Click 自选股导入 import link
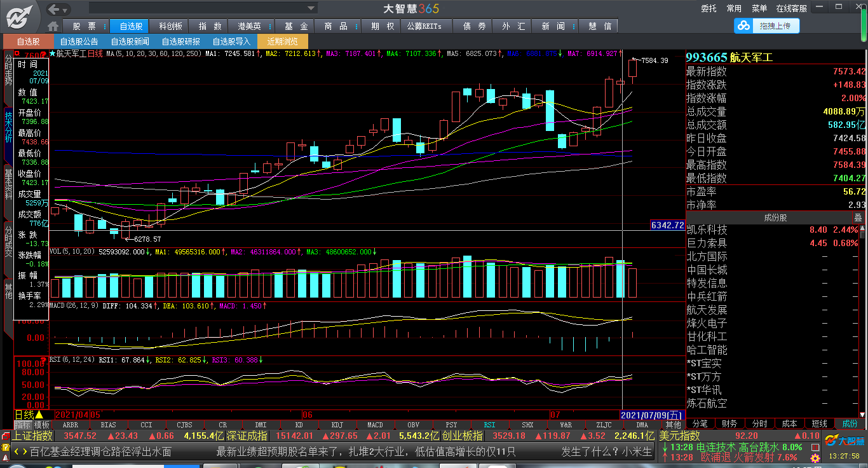Viewport: 868px width, 468px height. tap(231, 41)
